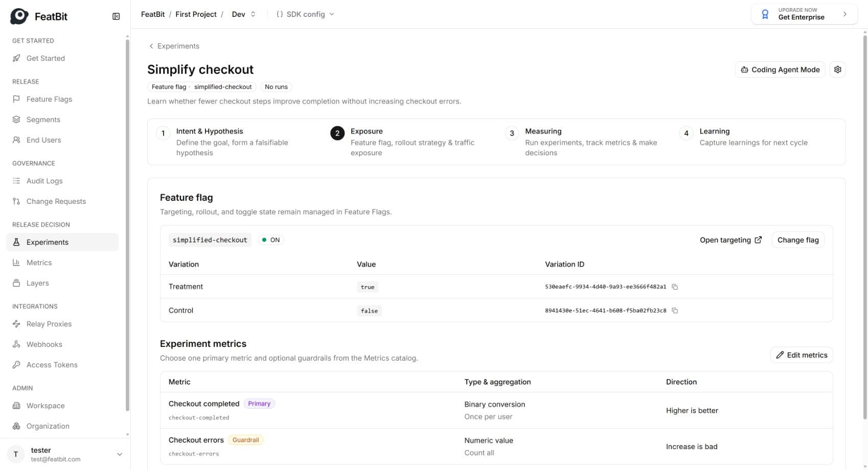Open Get Started rocket icon

click(16, 58)
